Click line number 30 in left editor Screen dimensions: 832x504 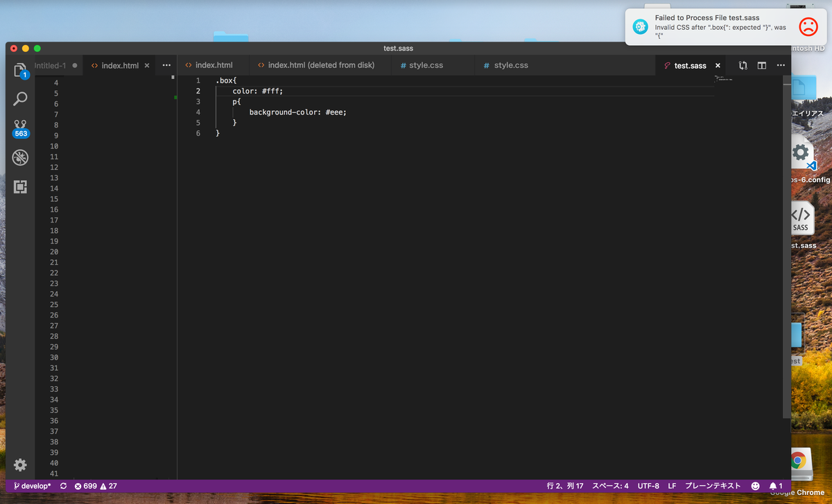(x=54, y=357)
